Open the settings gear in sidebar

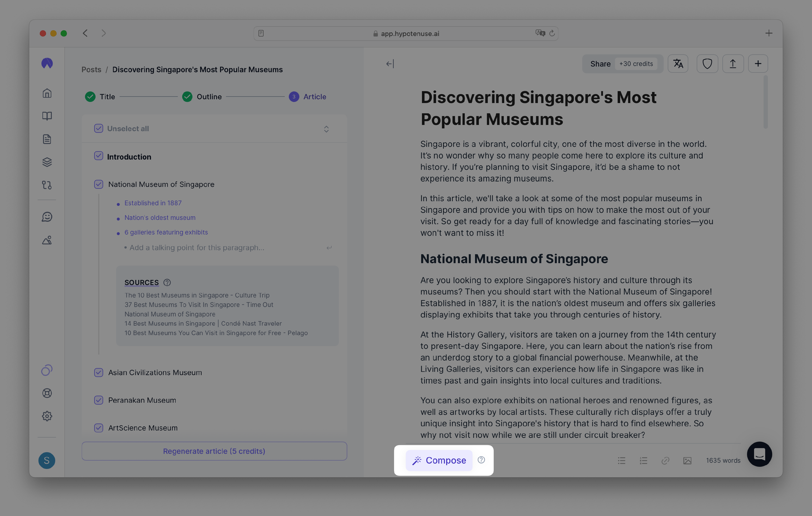(47, 416)
